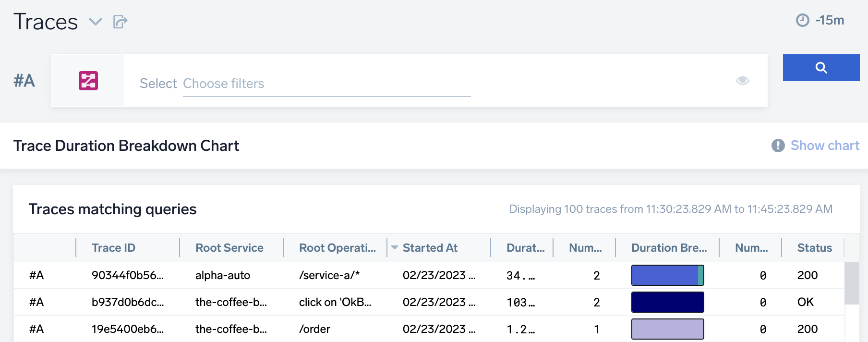Click the table's vertical scrollbar thumb

[851, 283]
